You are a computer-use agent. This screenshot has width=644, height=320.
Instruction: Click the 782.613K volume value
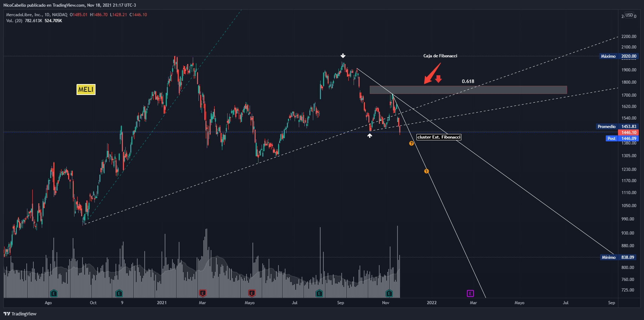33,21
